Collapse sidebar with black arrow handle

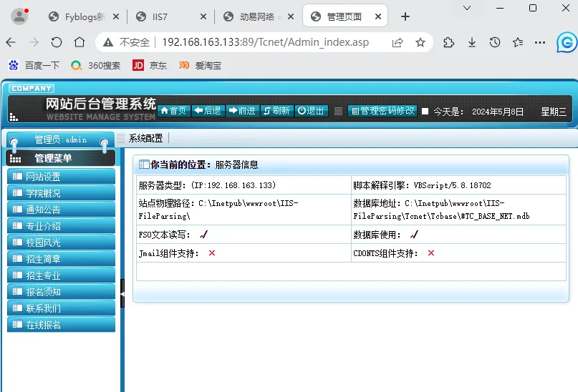click(122, 293)
